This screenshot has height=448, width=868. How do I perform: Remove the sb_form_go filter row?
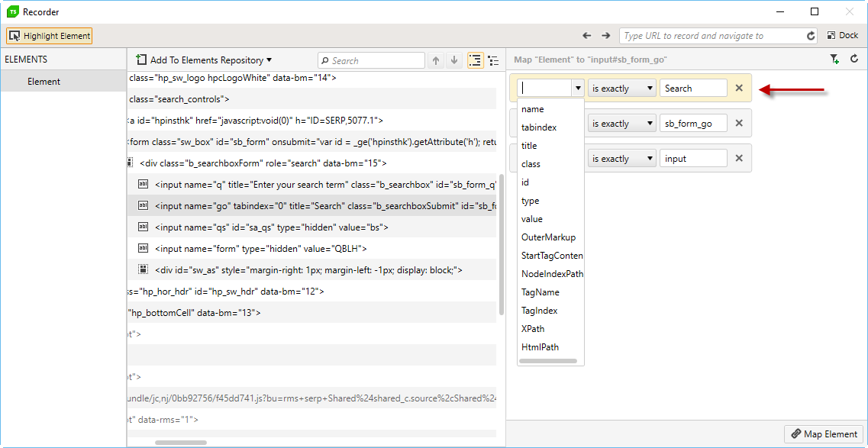tap(739, 124)
